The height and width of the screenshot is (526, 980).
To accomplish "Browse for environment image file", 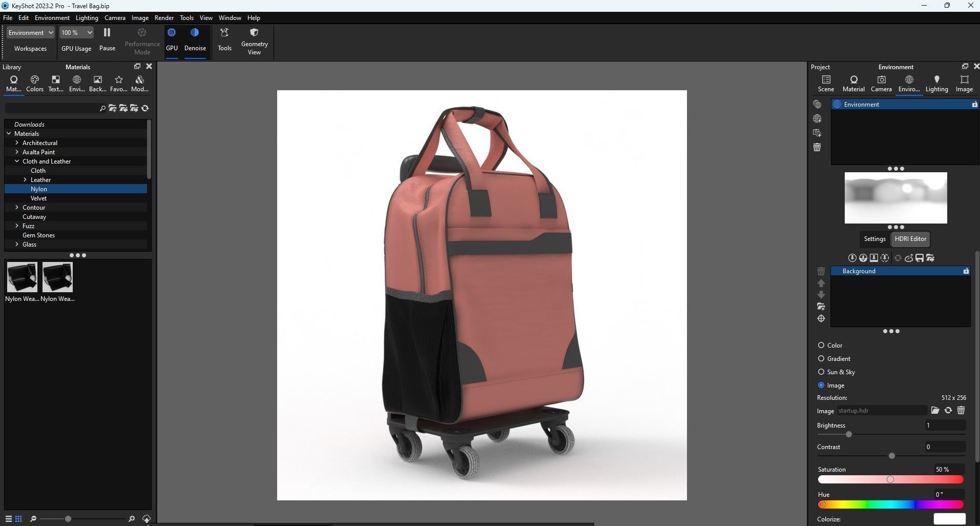I will tap(935, 410).
